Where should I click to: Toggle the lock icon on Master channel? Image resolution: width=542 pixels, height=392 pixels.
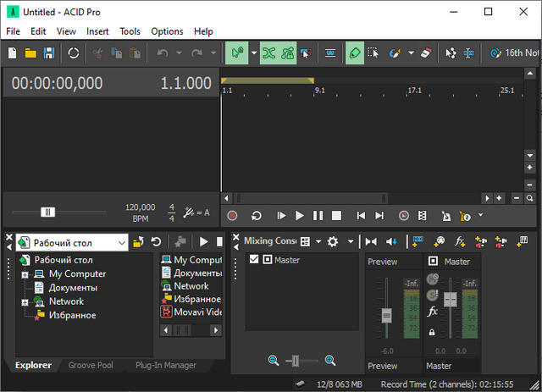pyautogui.click(x=432, y=333)
